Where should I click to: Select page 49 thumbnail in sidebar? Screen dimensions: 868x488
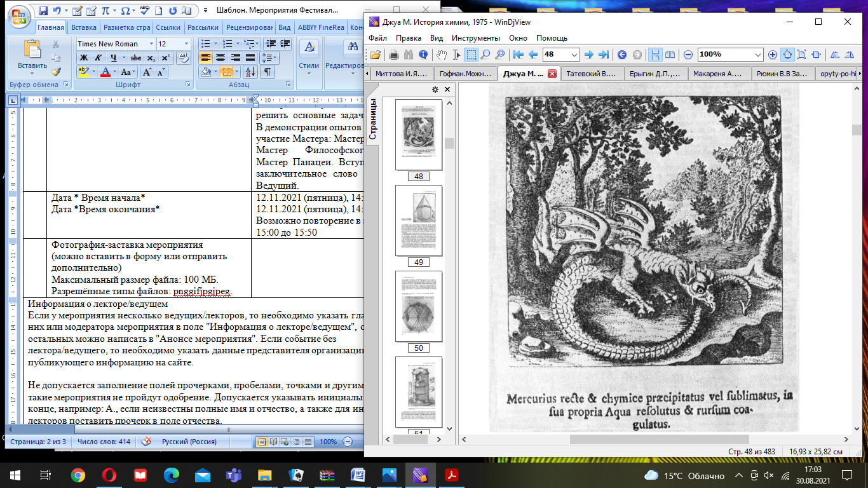click(x=418, y=220)
